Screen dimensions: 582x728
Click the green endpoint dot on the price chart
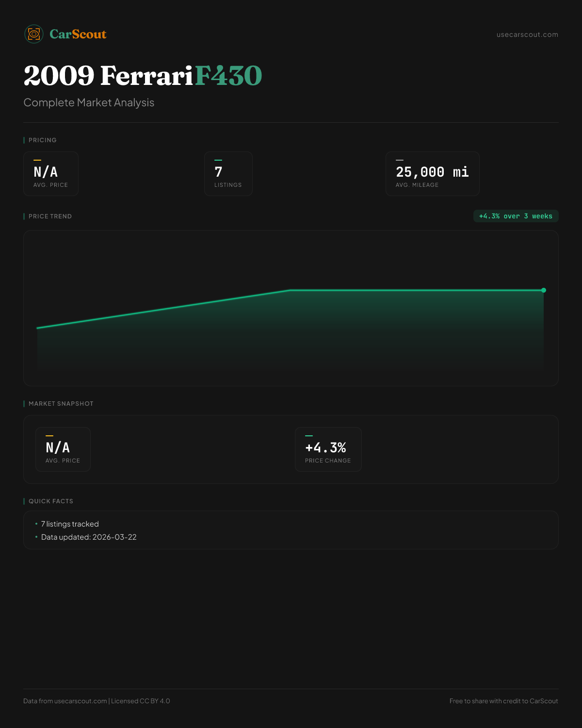click(544, 290)
